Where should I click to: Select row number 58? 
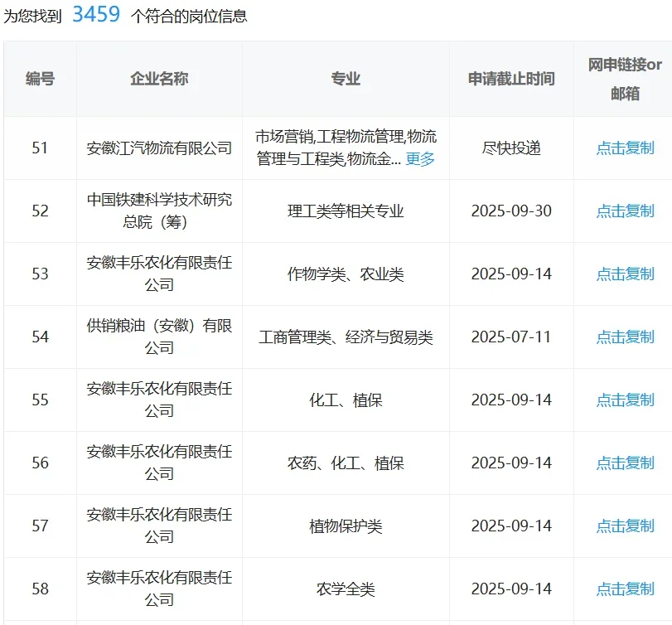40,589
